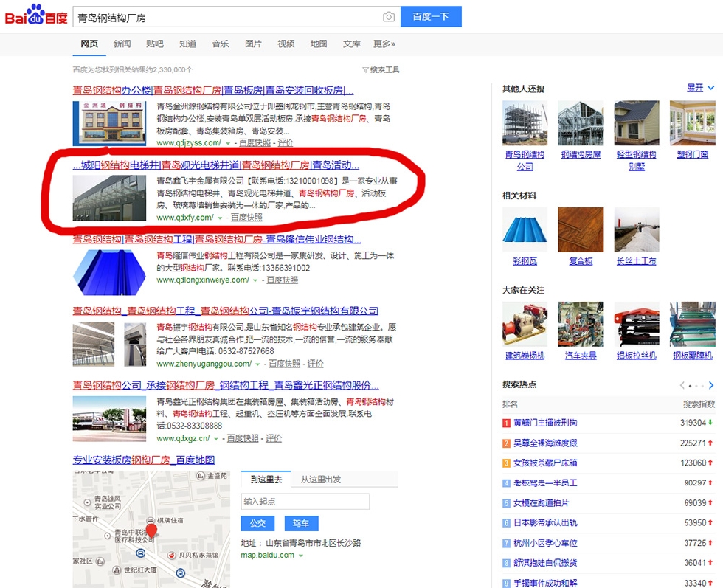This screenshot has width=723, height=588.
Task: Open dropdown arrow beside www.qdjzyss.com
Action: tap(228, 143)
